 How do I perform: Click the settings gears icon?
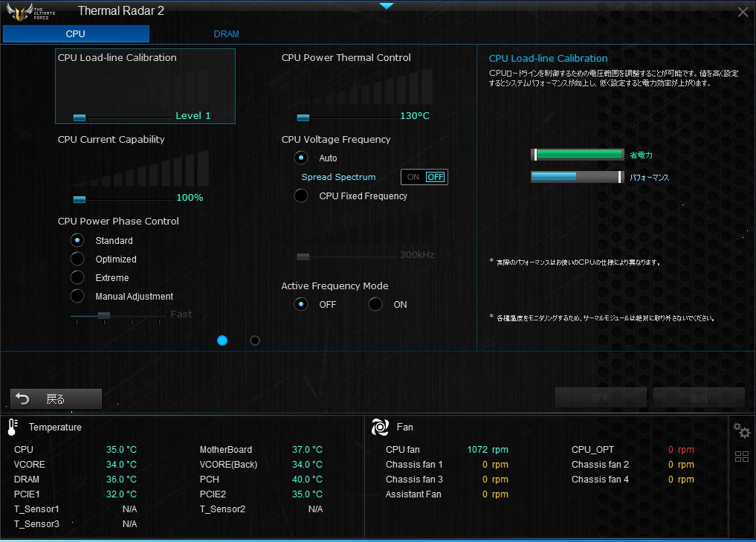(742, 430)
